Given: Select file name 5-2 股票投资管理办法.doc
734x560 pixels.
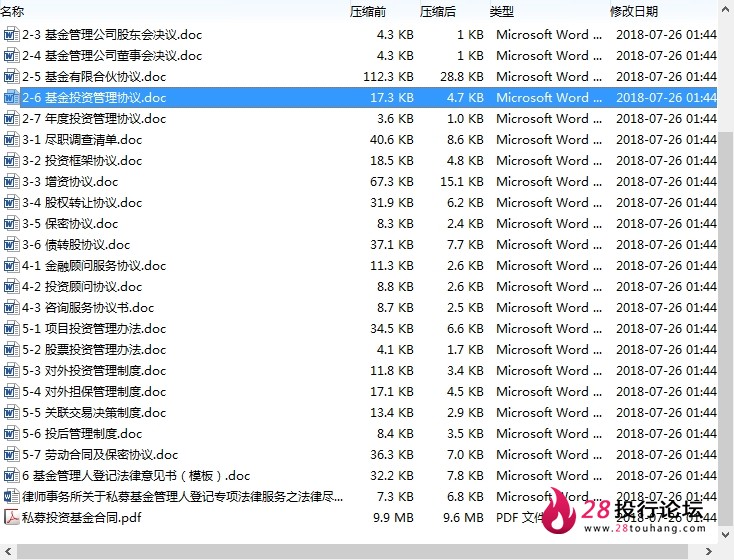Looking at the screenshot, I should point(94,349).
